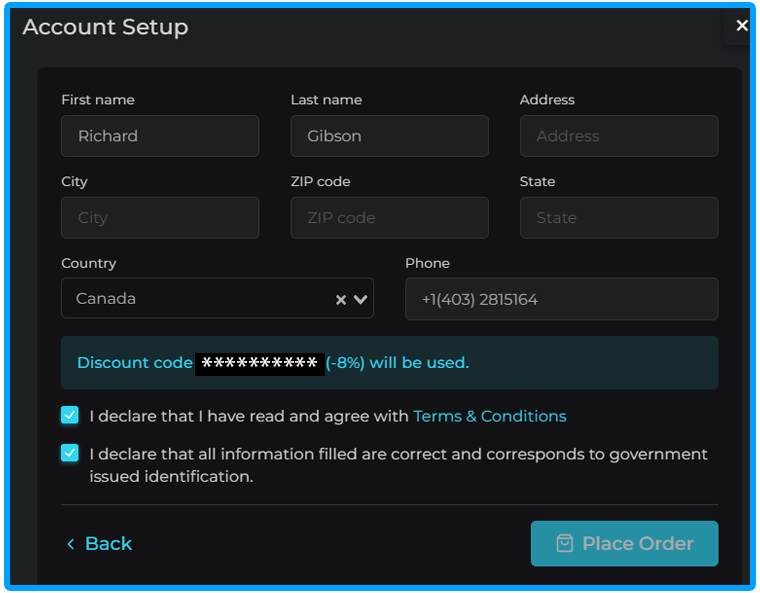760x593 pixels.
Task: Open the Country selector showing Canada
Action: pyautogui.click(x=200, y=299)
